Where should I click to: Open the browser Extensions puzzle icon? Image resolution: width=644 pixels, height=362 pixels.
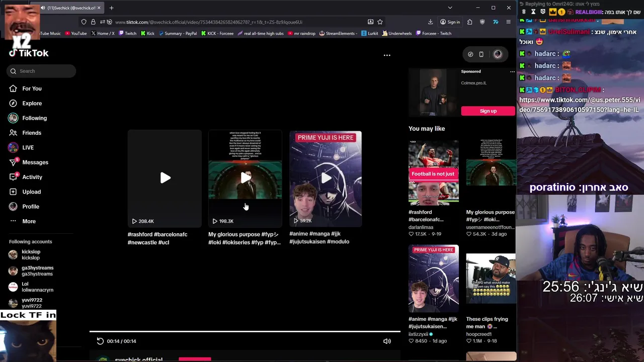click(x=469, y=22)
